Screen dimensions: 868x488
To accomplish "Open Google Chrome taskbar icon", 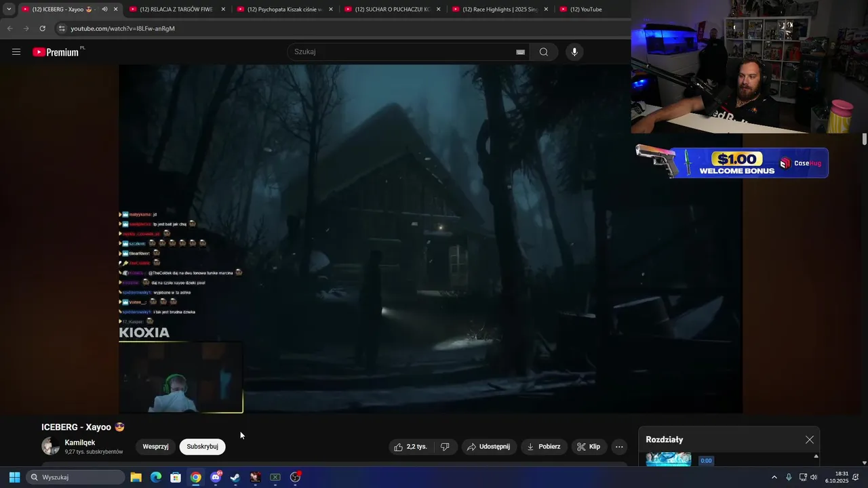I will 195,477.
